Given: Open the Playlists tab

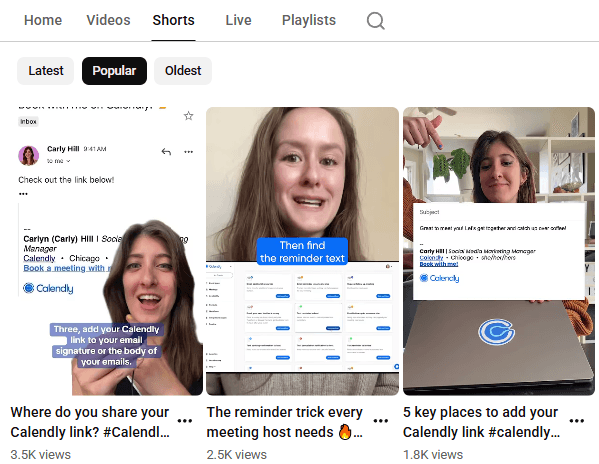Looking at the screenshot, I should 309,20.
